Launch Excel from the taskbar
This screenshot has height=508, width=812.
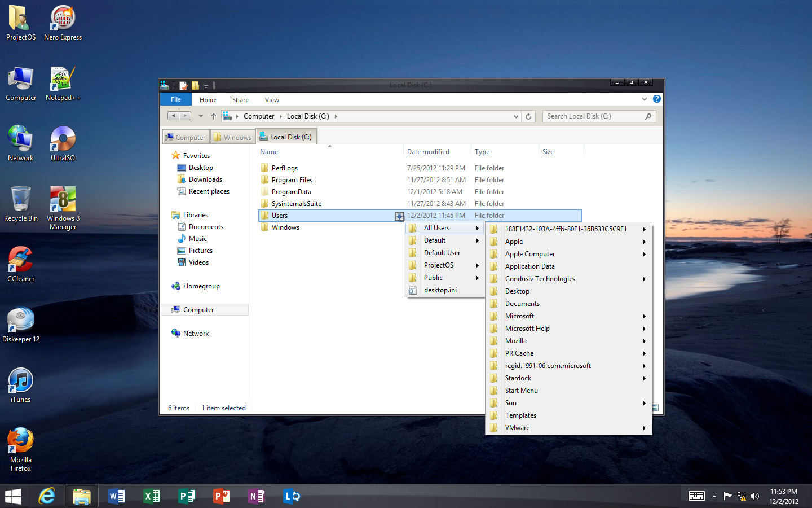151,496
